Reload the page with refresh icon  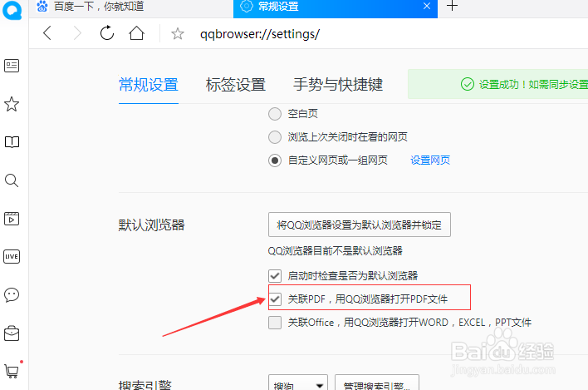[107, 33]
